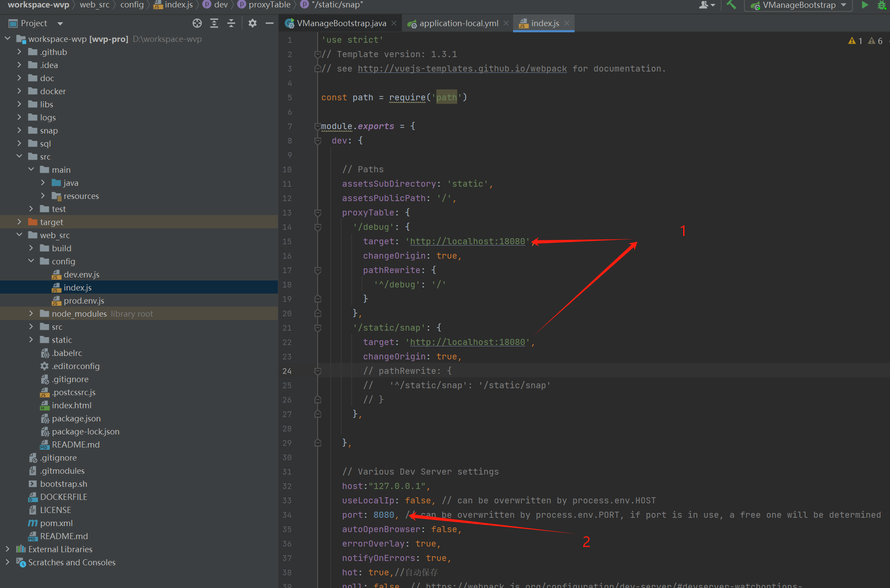Open index.html in web_src

(72, 405)
